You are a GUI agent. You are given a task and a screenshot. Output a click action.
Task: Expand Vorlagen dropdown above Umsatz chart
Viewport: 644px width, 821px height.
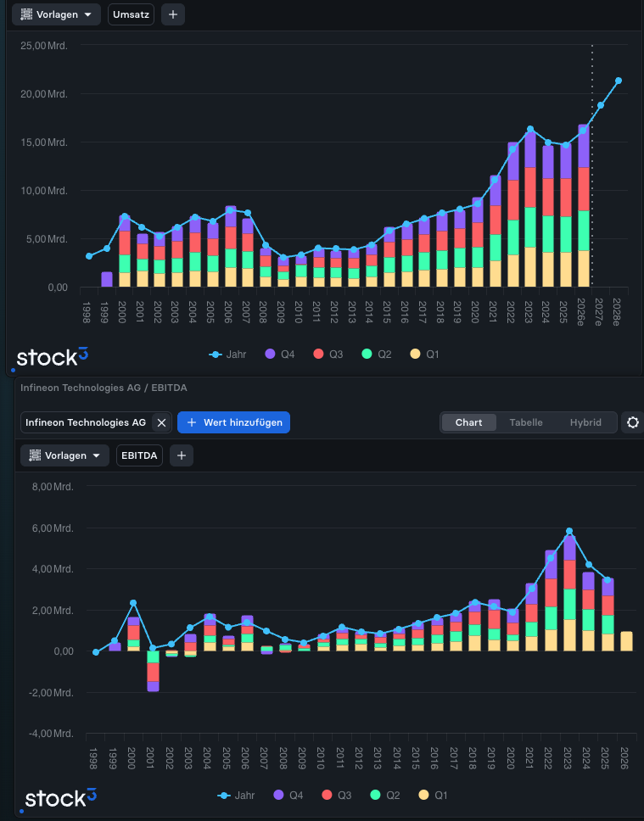[56, 14]
